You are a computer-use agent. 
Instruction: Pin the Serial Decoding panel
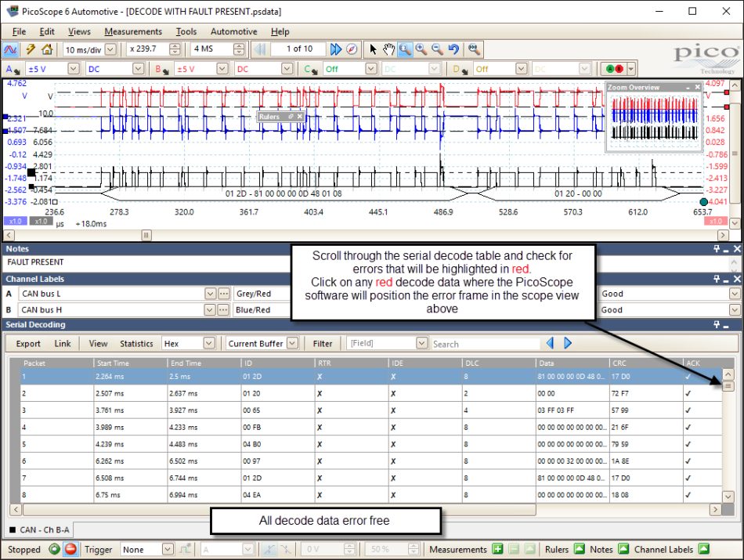tap(717, 325)
